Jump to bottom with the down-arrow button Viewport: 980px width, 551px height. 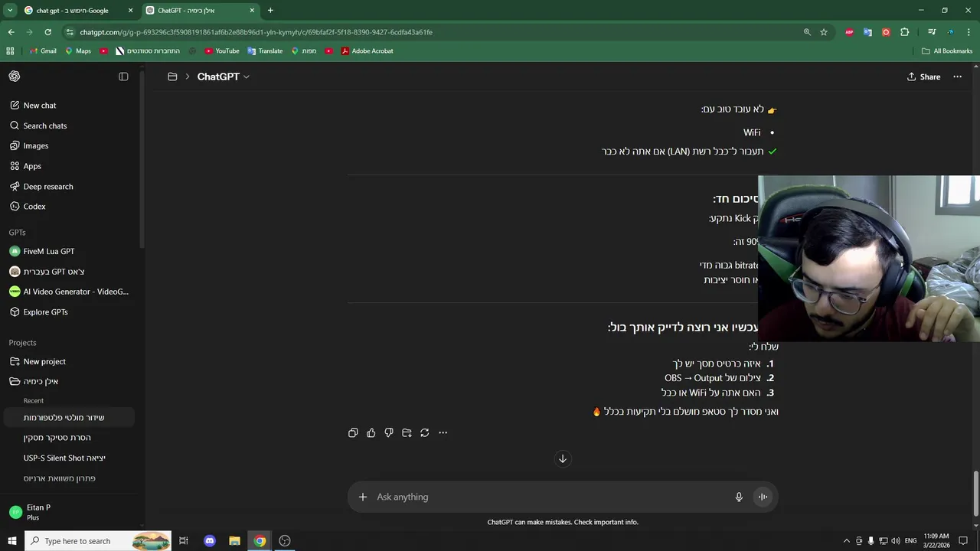point(563,458)
